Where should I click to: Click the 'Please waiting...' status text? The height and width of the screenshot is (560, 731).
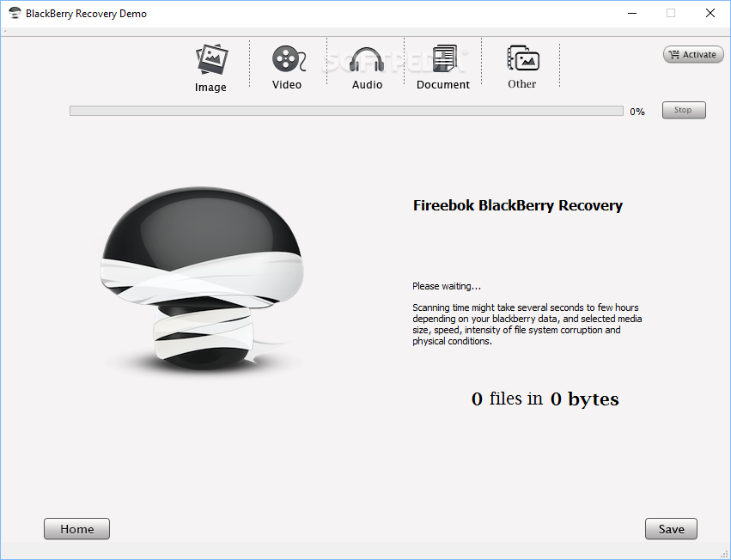coord(446,286)
